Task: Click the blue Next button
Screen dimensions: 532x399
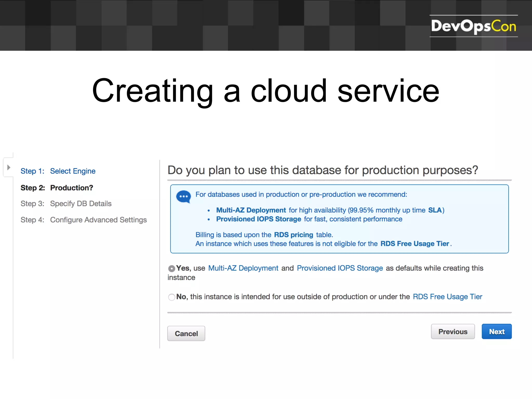Action: 497,331
